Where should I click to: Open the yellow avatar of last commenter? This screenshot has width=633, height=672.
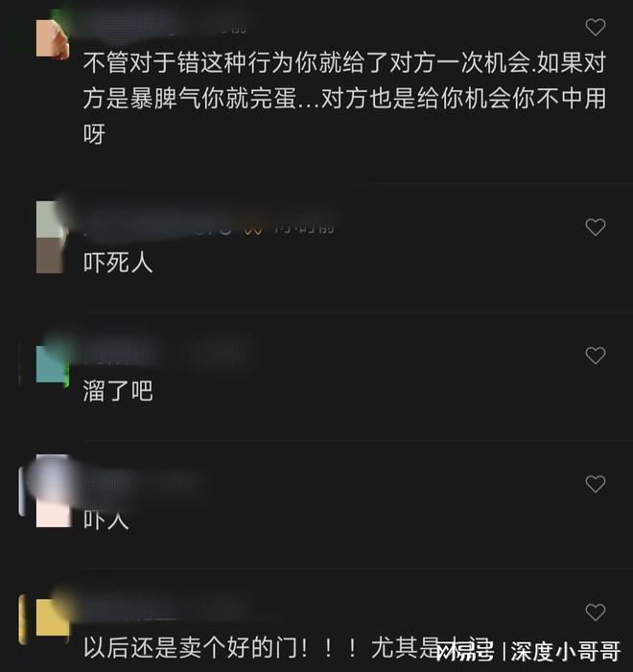(x=53, y=617)
